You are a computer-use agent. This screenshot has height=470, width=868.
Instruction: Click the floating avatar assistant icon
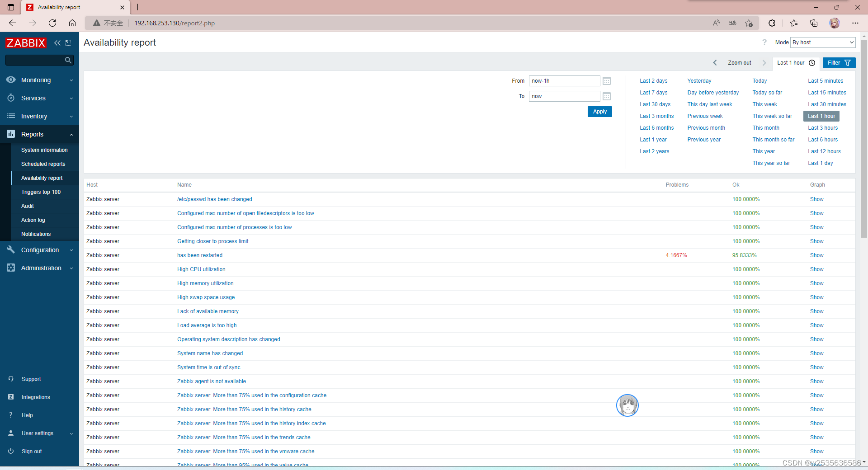tap(627, 405)
